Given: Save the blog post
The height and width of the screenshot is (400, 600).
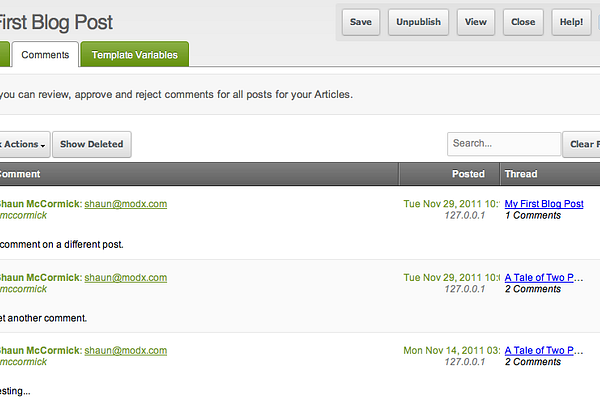Looking at the screenshot, I should pos(360,22).
